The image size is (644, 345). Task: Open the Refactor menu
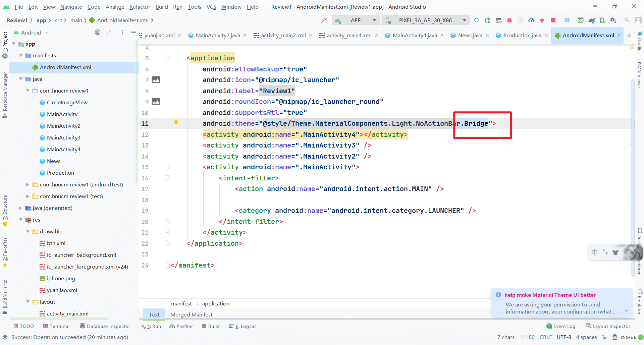(140, 7)
